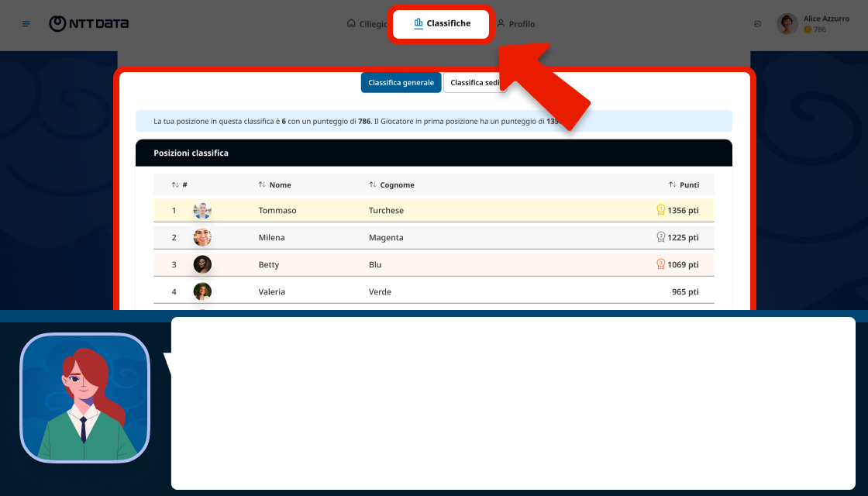Open the Classifiche tab

click(441, 24)
